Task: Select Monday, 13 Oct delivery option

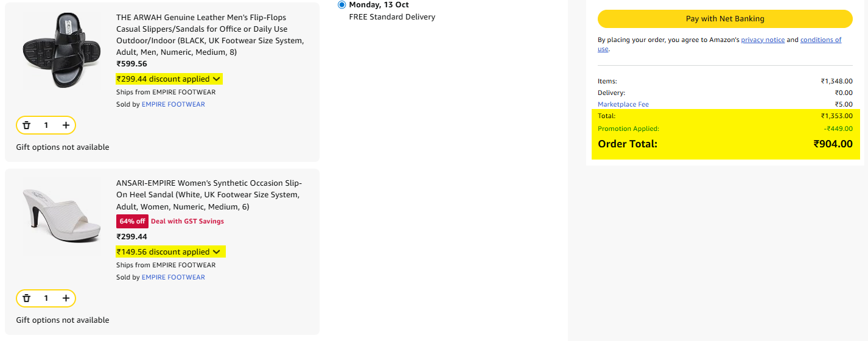Action: pyautogui.click(x=341, y=5)
